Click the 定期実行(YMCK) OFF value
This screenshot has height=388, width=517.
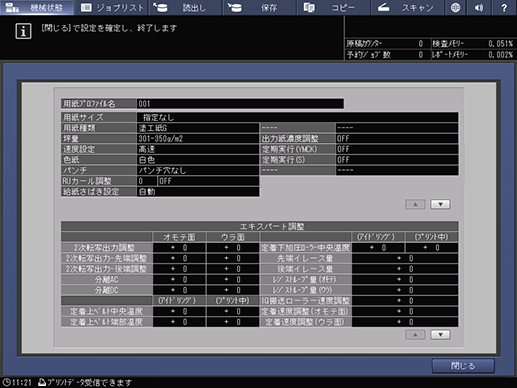coord(397,149)
